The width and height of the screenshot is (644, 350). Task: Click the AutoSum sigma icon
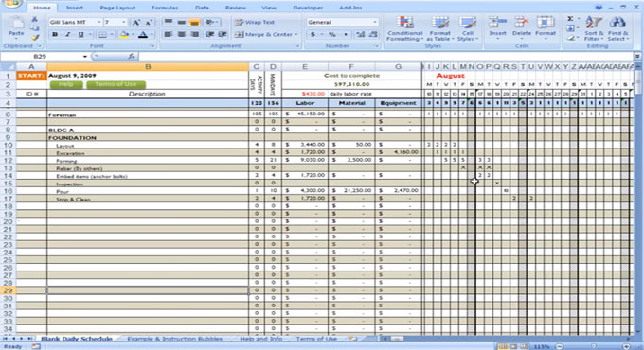pos(570,19)
